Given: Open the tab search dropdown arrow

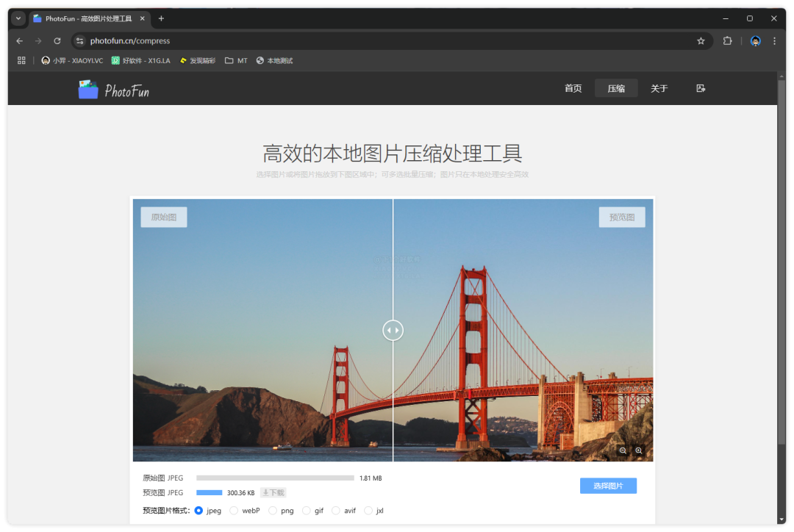Looking at the screenshot, I should click(18, 18).
